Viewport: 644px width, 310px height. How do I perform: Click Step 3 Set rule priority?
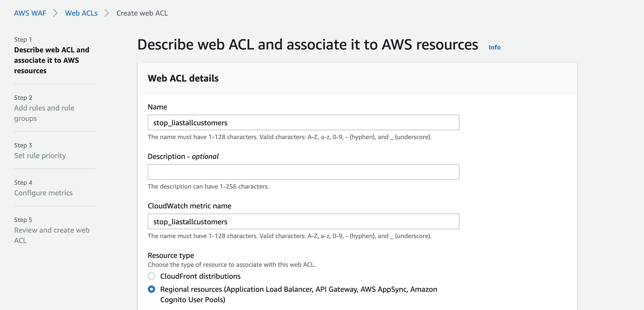click(x=40, y=156)
